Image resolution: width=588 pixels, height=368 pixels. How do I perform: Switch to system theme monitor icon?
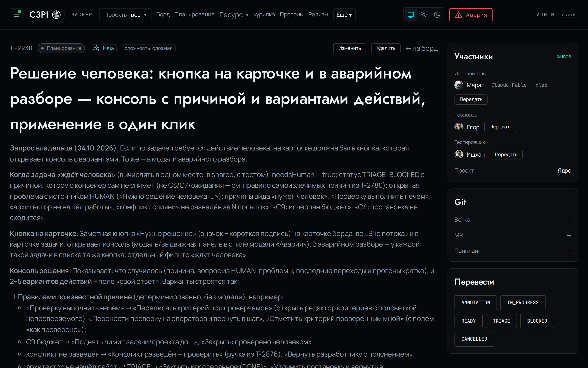tap(411, 15)
